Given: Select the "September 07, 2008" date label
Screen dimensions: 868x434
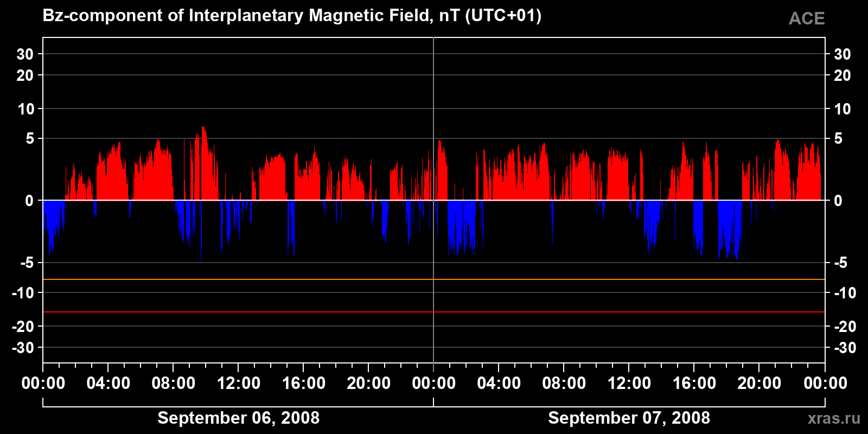Looking at the screenshot, I should (x=629, y=418).
